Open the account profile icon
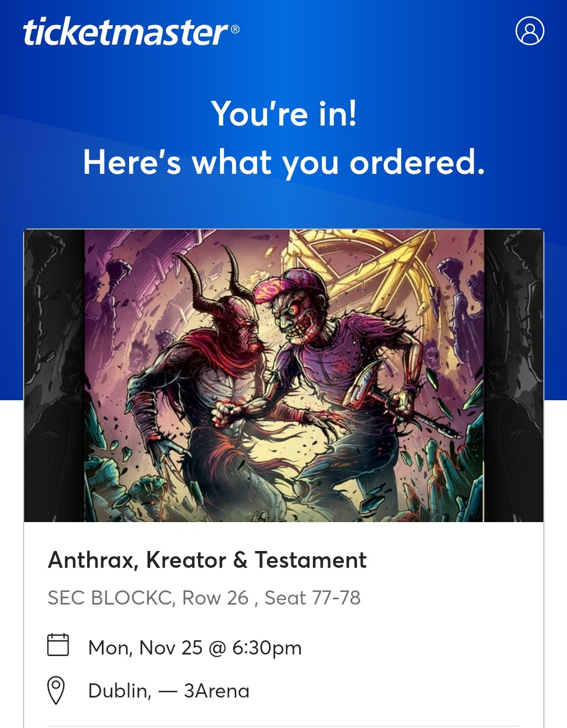Viewport: 567px width, 728px height. click(530, 30)
